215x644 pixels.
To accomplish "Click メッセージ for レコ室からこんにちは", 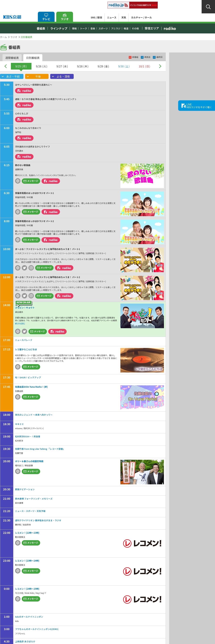I will (31, 367).
